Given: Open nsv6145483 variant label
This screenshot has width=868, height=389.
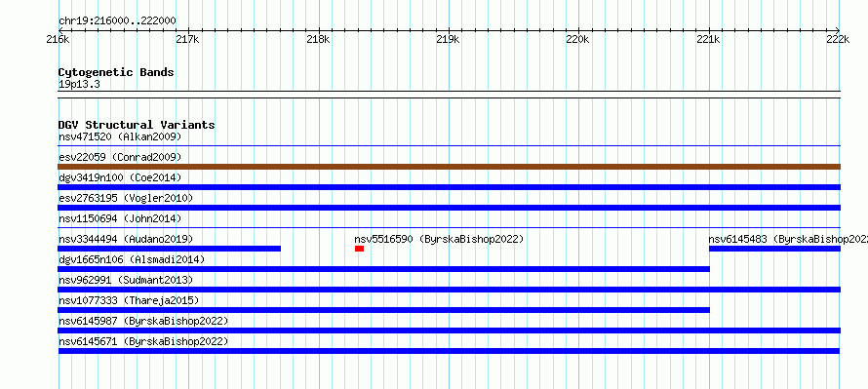Looking at the screenshot, I should click(788, 239).
